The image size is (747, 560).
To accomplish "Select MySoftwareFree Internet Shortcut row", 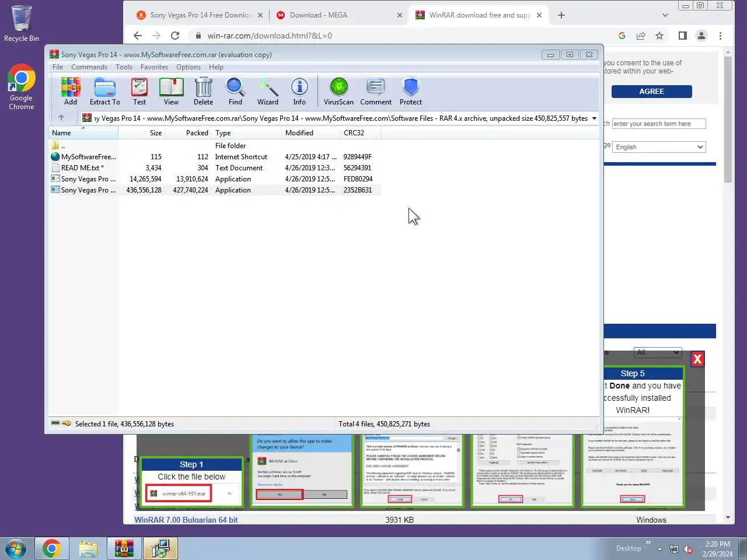I will (x=215, y=157).
